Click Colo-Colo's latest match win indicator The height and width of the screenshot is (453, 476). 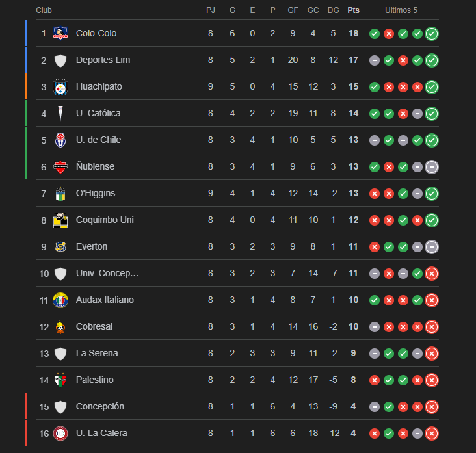pos(431,33)
